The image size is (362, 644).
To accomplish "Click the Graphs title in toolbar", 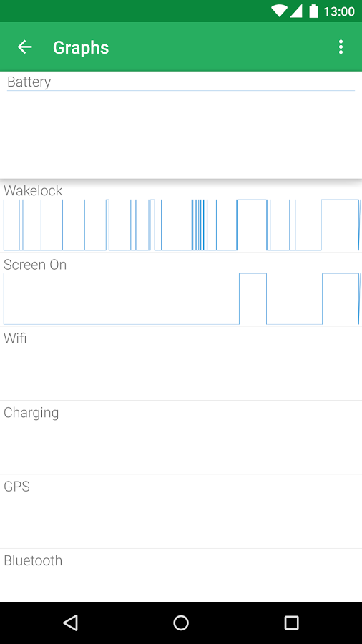I will [81, 48].
